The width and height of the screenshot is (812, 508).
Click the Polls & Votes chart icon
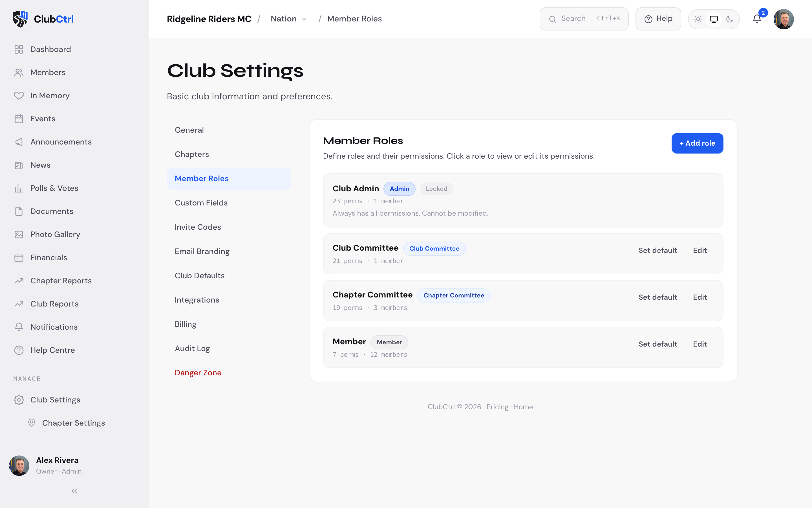coord(19,189)
